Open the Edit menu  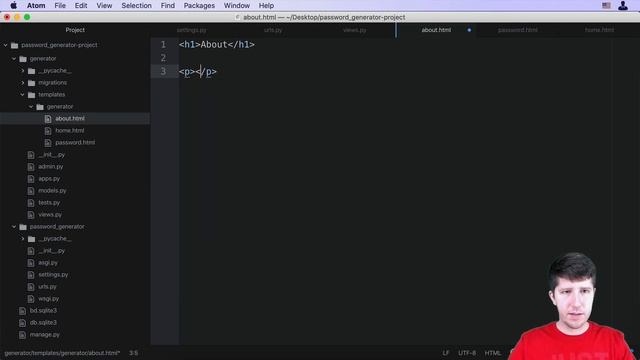tap(81, 6)
